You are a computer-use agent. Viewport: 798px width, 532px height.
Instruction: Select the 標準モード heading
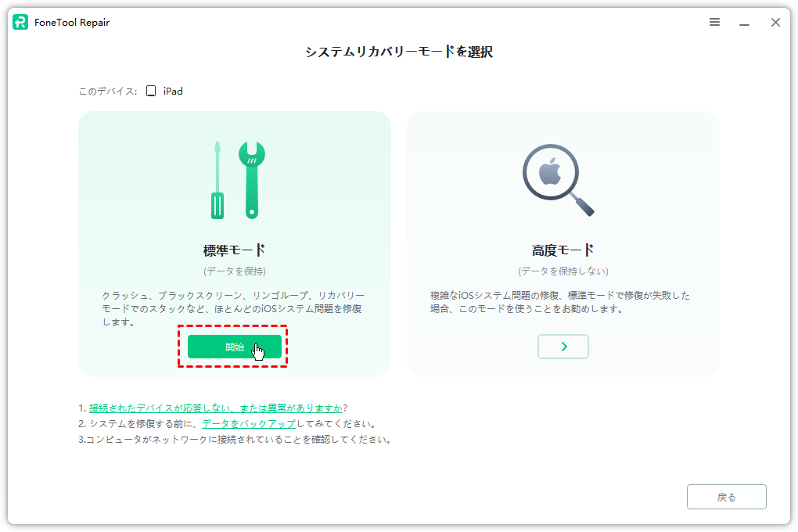click(x=234, y=250)
